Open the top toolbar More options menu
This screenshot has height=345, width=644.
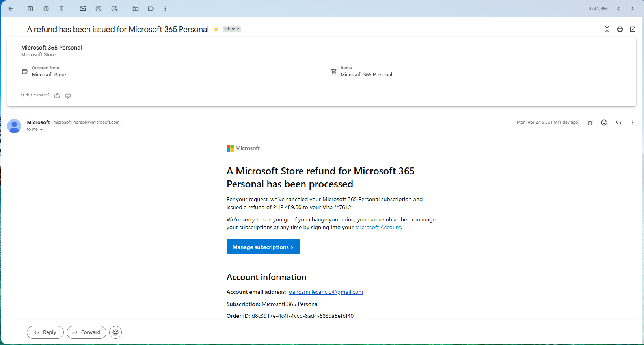[x=165, y=9]
